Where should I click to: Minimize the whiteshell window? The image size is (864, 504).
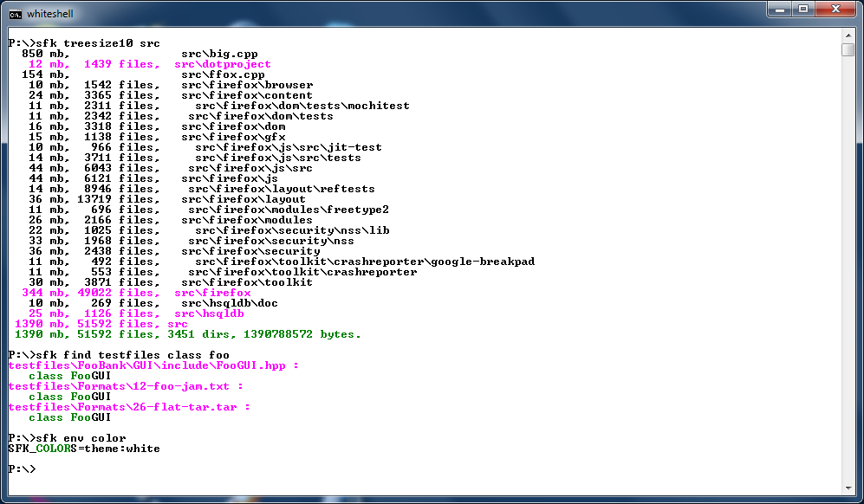tap(774, 10)
